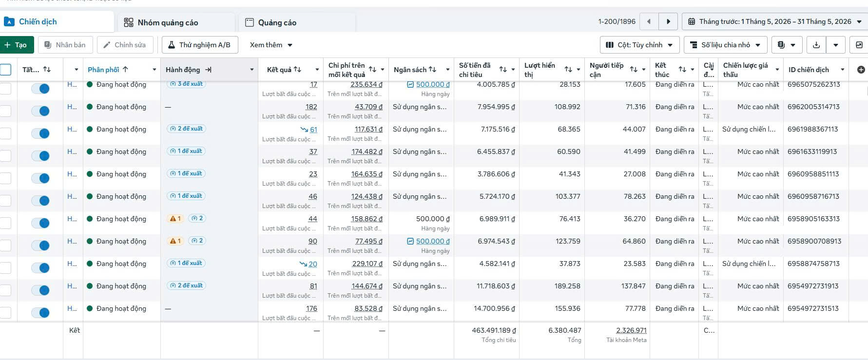Click total reach 2.326.971
This screenshot has width=868, height=360.
[631, 330]
